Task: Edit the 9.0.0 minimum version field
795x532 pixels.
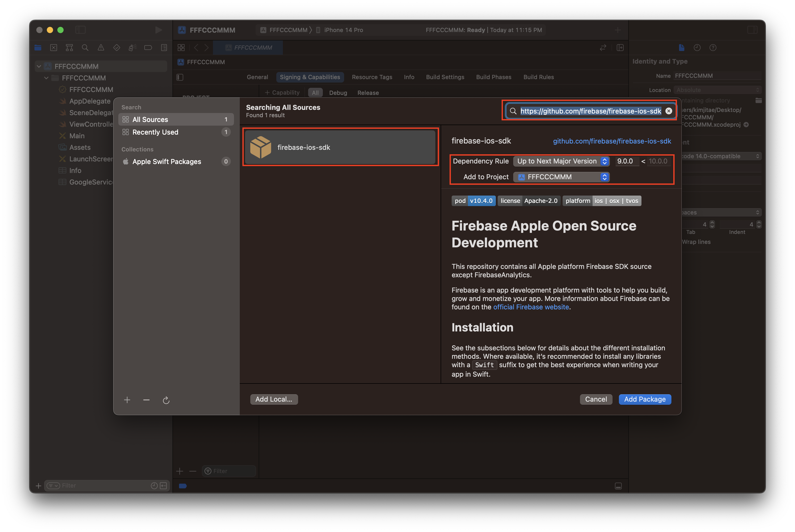Action: coord(627,161)
